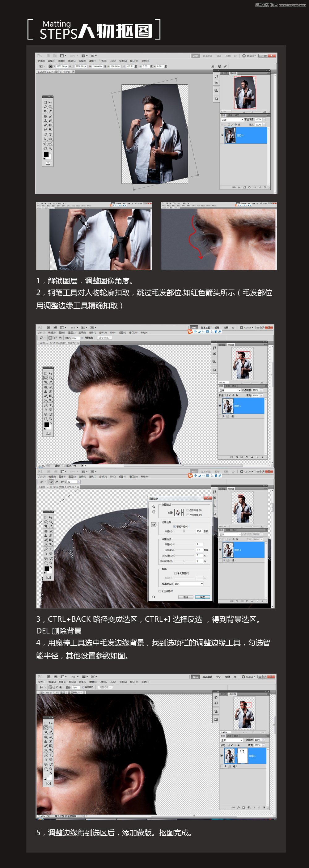Click the 取消 button in the 调整边缘 dialog
309x868 pixels.
(x=186, y=597)
